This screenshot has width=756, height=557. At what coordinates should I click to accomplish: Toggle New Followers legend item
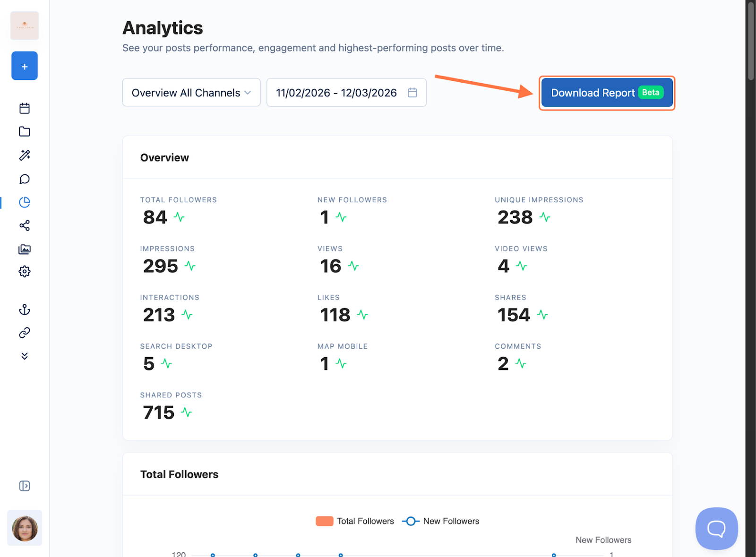440,521
